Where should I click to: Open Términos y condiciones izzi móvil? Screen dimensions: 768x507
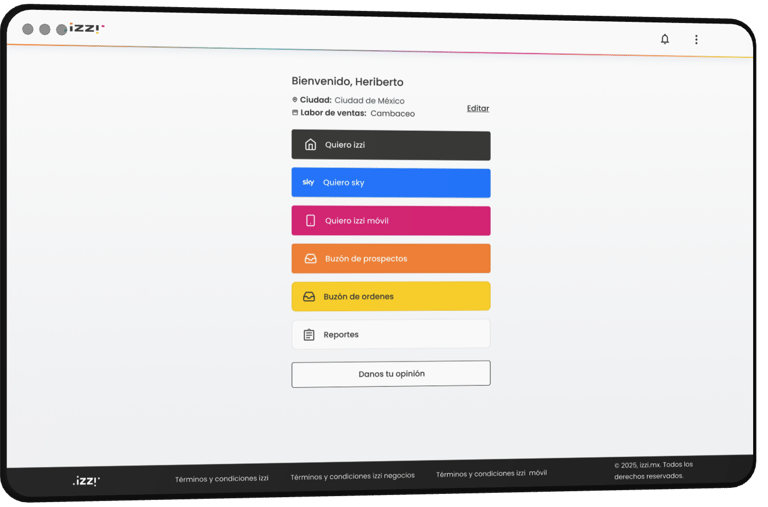pyautogui.click(x=491, y=473)
